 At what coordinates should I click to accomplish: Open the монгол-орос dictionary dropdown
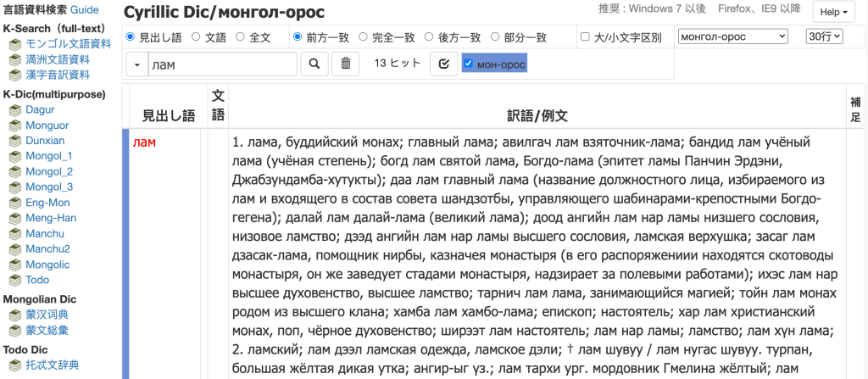pos(733,36)
